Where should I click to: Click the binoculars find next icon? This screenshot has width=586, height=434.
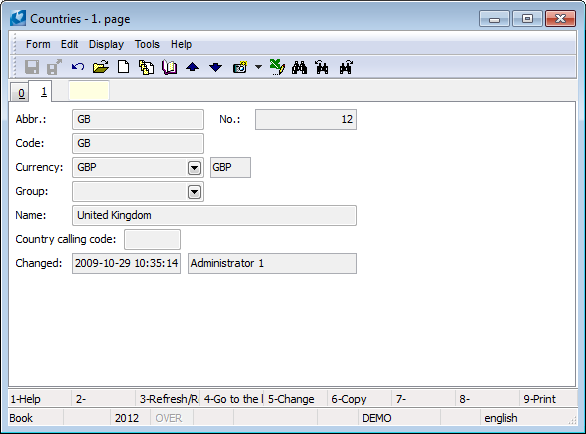tap(346, 67)
